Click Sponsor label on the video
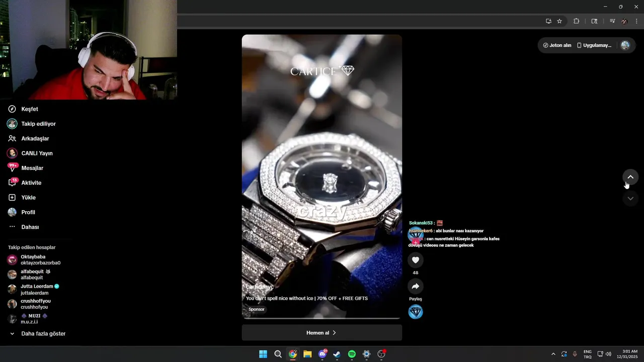This screenshot has width=644, height=362. coord(257,309)
